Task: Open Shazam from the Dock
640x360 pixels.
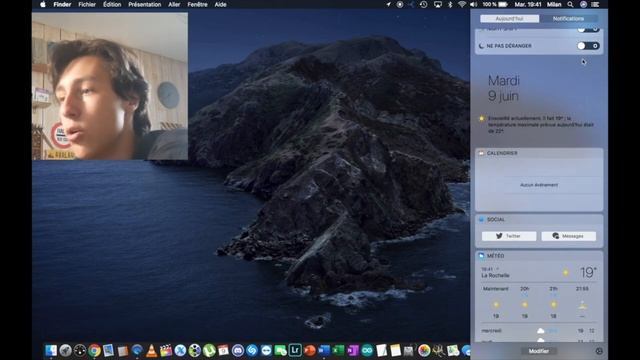Action: 252,350
